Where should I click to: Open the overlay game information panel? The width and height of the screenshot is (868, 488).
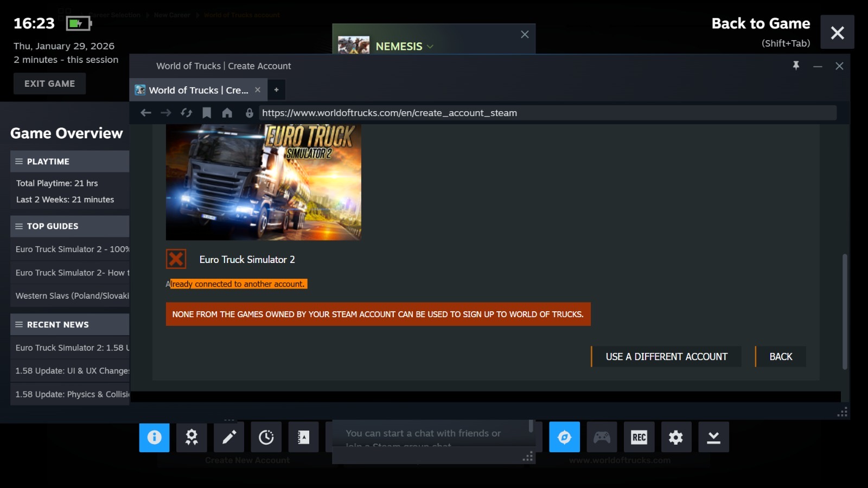154,437
